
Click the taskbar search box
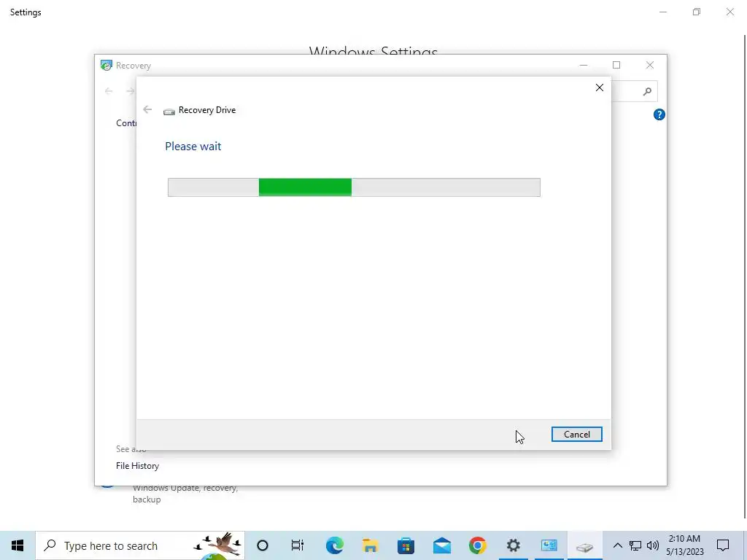[140, 545]
